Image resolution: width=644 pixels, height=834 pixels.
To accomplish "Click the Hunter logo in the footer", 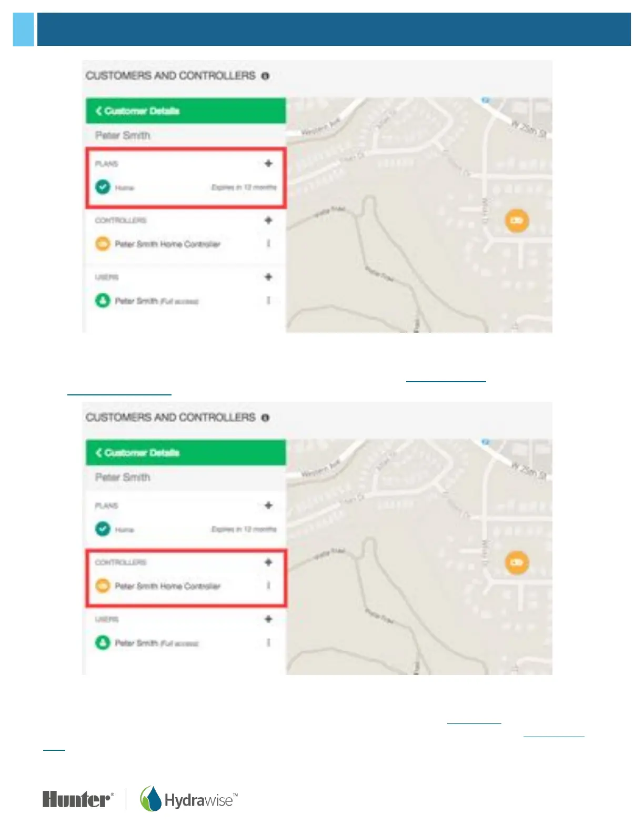I will pyautogui.click(x=78, y=800).
